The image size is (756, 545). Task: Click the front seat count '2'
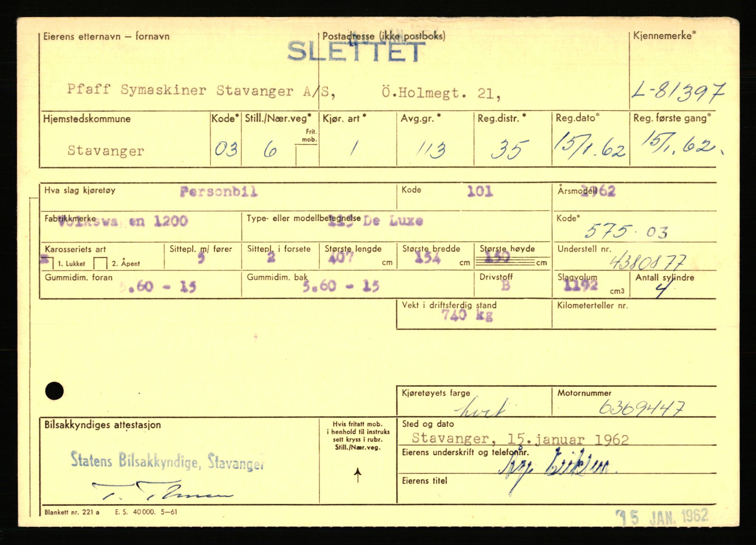click(271, 257)
